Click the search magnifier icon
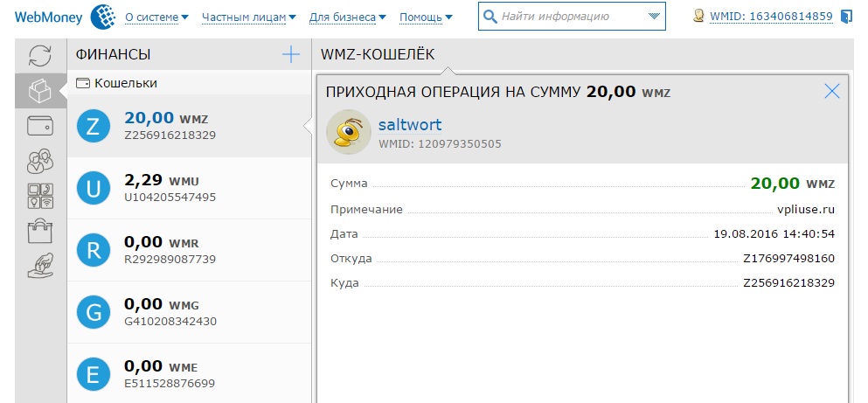Viewport: 868px width, 403px height. 490,17
